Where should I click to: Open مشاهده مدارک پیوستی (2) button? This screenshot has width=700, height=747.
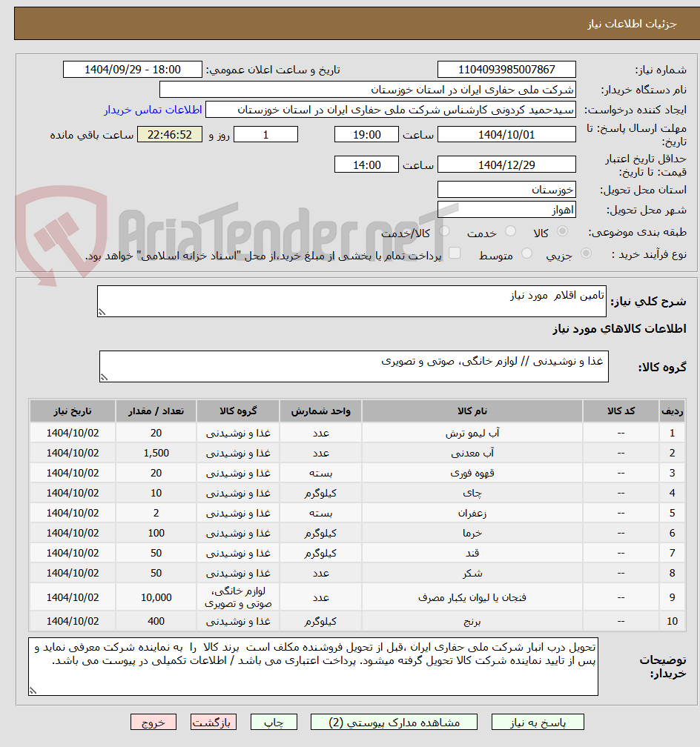(x=394, y=723)
